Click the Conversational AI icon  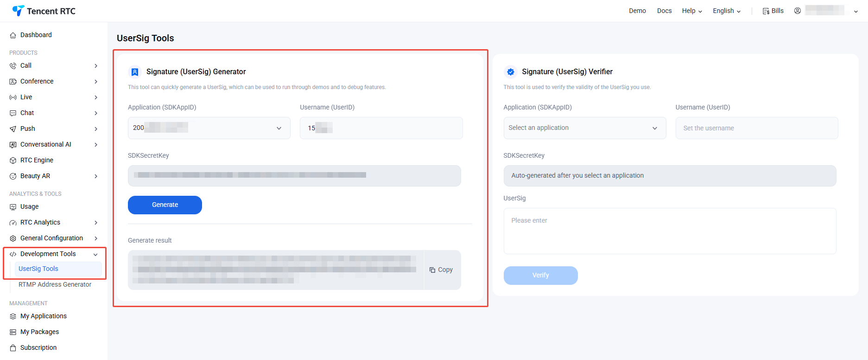pyautogui.click(x=13, y=145)
